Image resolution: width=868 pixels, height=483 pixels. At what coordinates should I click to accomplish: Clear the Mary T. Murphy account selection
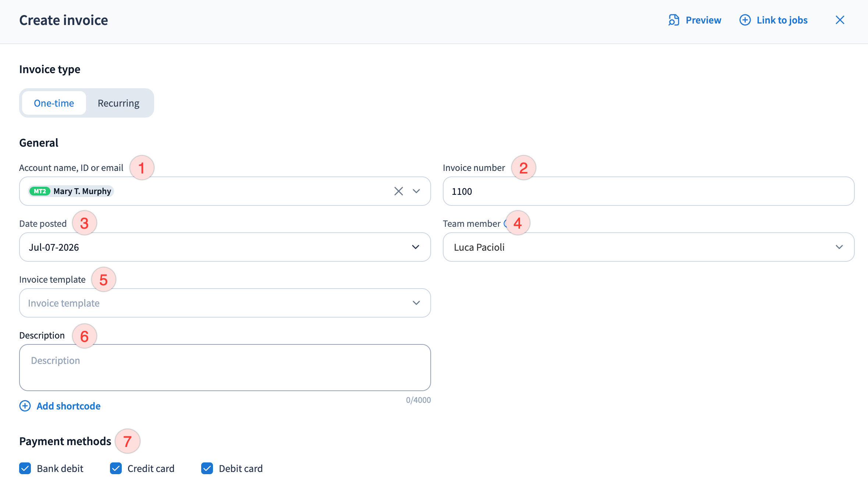pyautogui.click(x=399, y=191)
